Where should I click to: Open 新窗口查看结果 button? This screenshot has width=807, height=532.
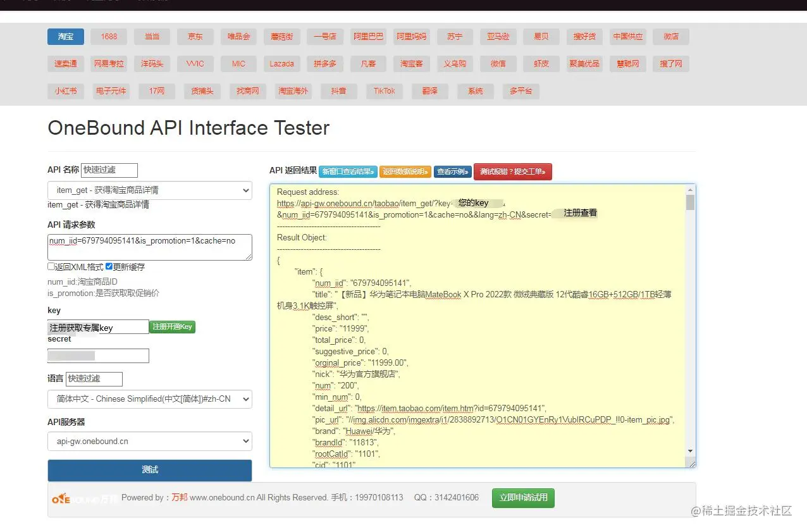(x=348, y=171)
